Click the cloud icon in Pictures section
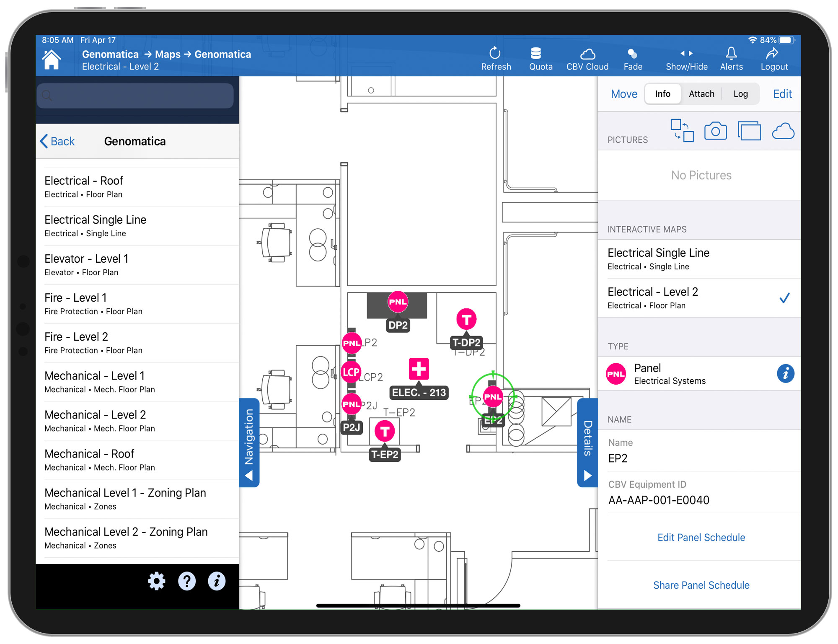The image size is (838, 644). pos(783,131)
